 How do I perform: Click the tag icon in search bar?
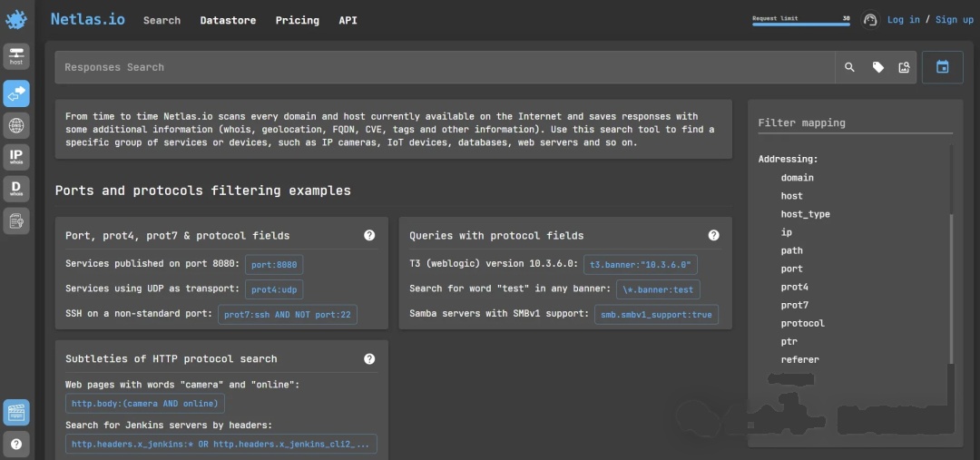[878, 67]
